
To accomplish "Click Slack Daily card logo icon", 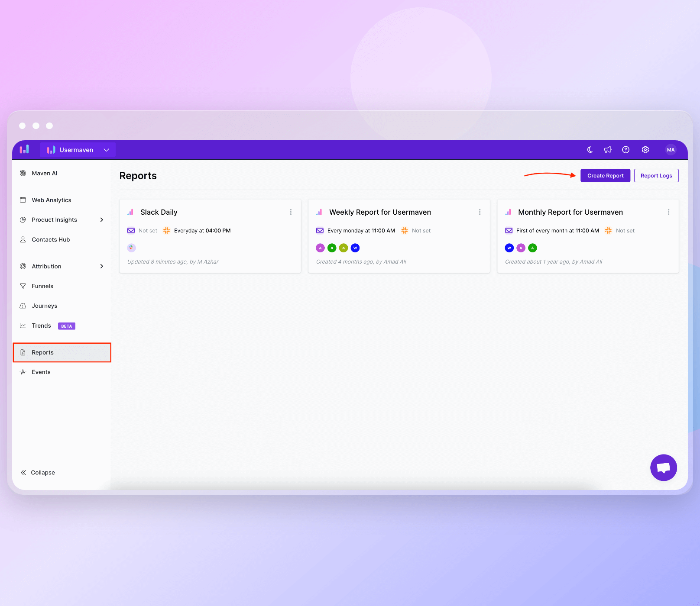I will pos(130,212).
